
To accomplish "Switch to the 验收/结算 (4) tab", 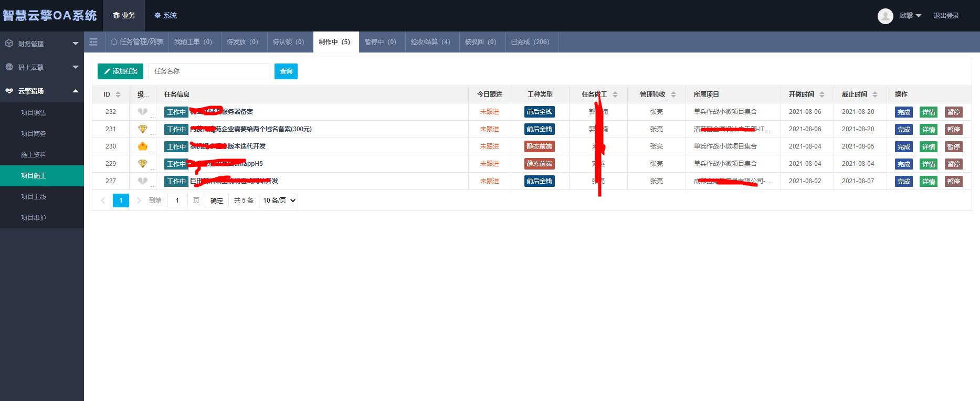I will pyautogui.click(x=430, y=42).
